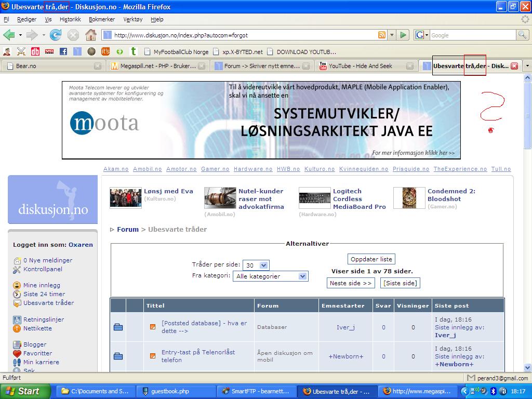The height and width of the screenshot is (399, 532).
Task: Click Gmail notifier icon in status bar
Action: coord(471,378)
